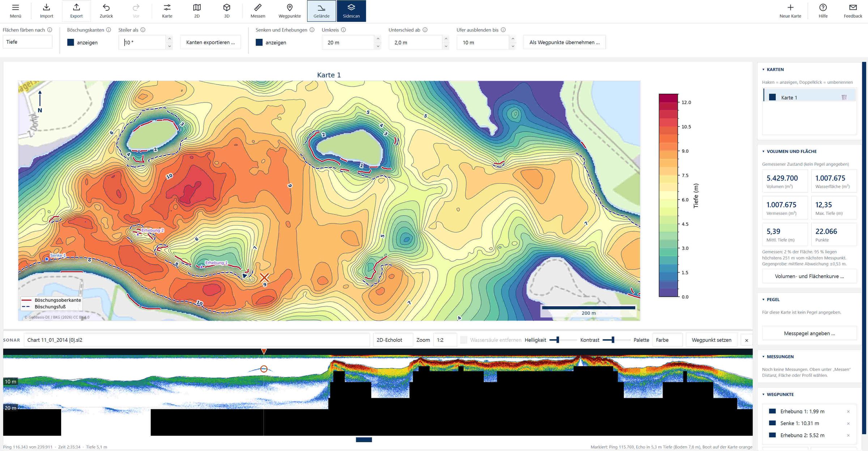The height and width of the screenshot is (451, 868).
Task: Open the 2D-Echolot view dropdown
Action: 393,340
